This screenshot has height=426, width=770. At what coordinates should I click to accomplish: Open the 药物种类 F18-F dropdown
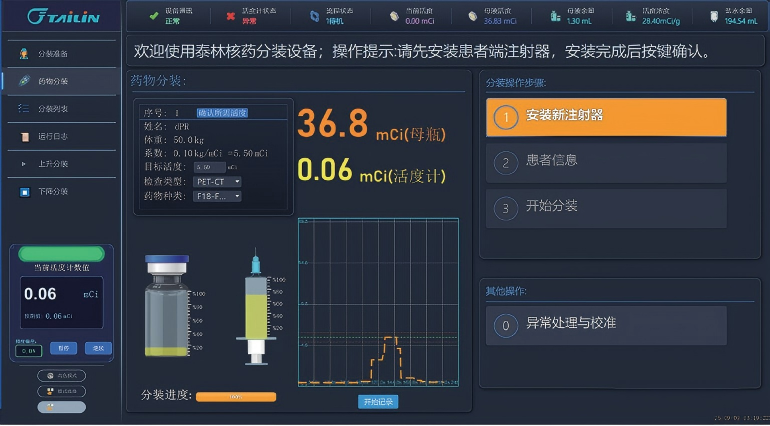point(218,196)
